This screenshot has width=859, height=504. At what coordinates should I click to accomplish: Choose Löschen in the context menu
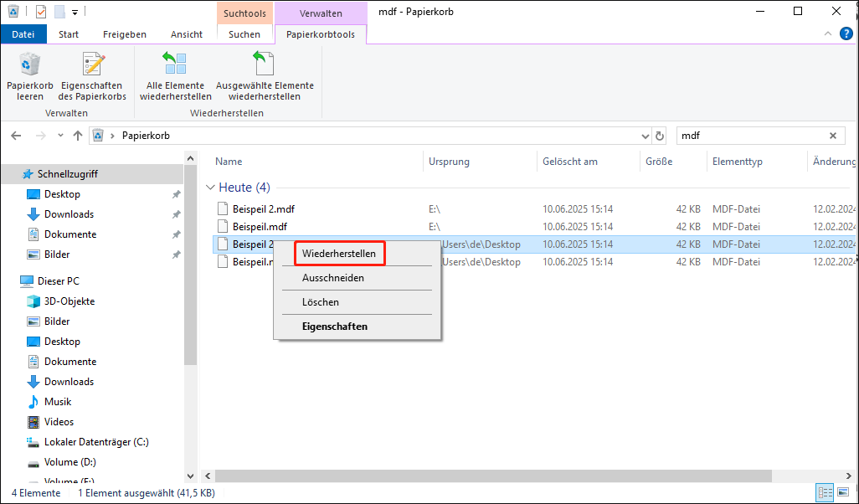(321, 302)
